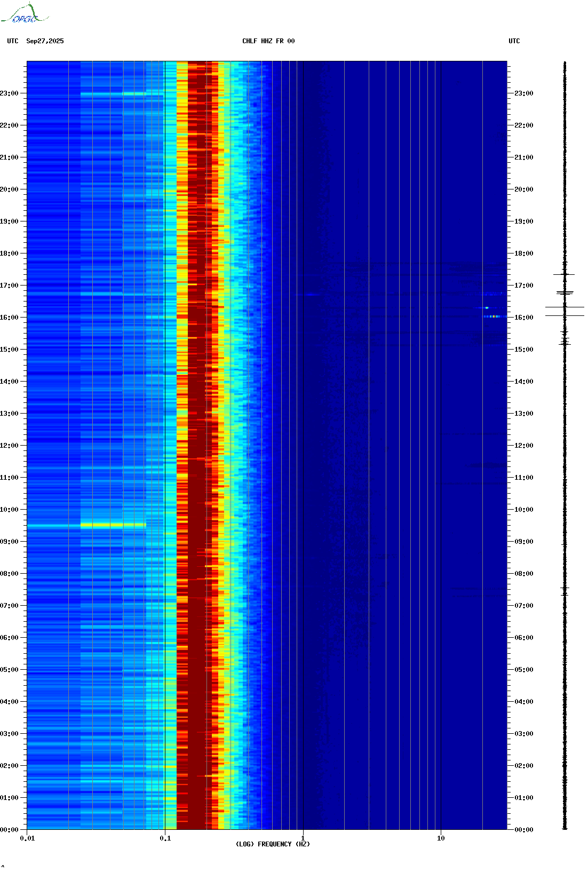588x872 pixels.
Task: Click the (LOG) FREQUENCY (HZ) axis title
Action: click(x=273, y=844)
